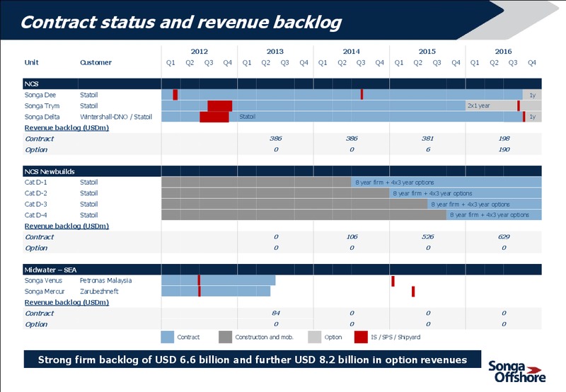Select the NCS Newbuilds section header

click(282, 171)
